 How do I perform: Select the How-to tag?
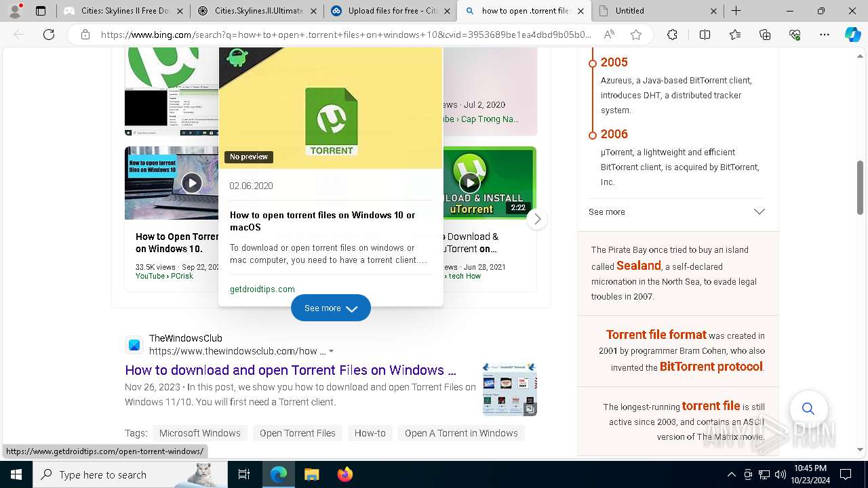[x=370, y=433]
